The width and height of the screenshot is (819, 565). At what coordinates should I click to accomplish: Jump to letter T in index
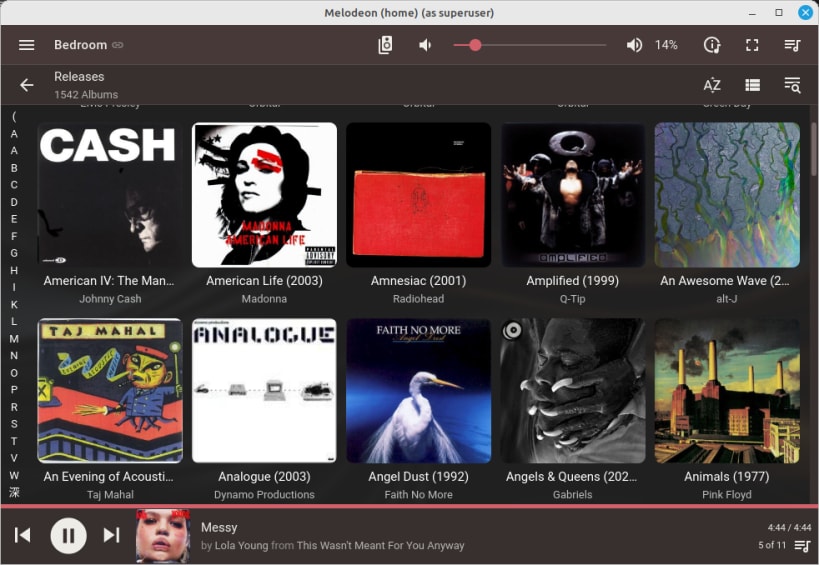coord(14,441)
